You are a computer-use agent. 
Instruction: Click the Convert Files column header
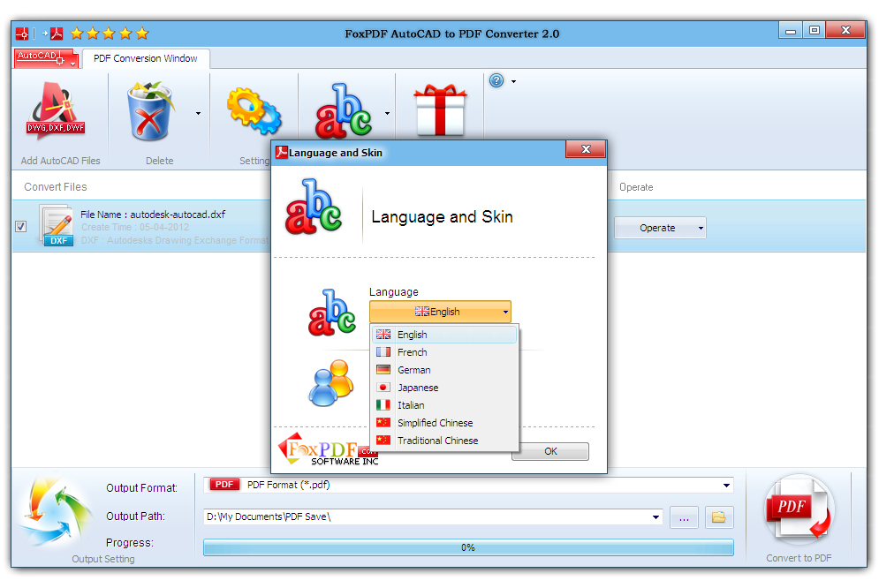pyautogui.click(x=56, y=187)
